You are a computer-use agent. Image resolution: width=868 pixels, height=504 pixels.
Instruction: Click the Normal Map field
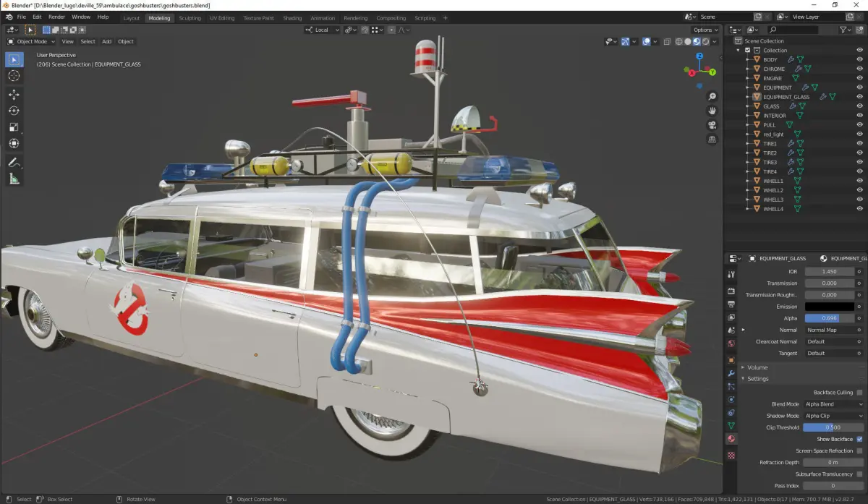pyautogui.click(x=828, y=330)
